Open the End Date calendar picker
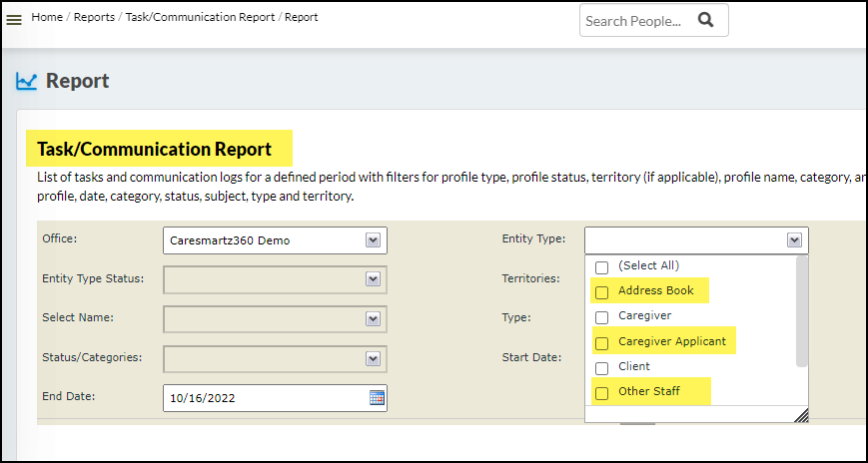 [377, 397]
